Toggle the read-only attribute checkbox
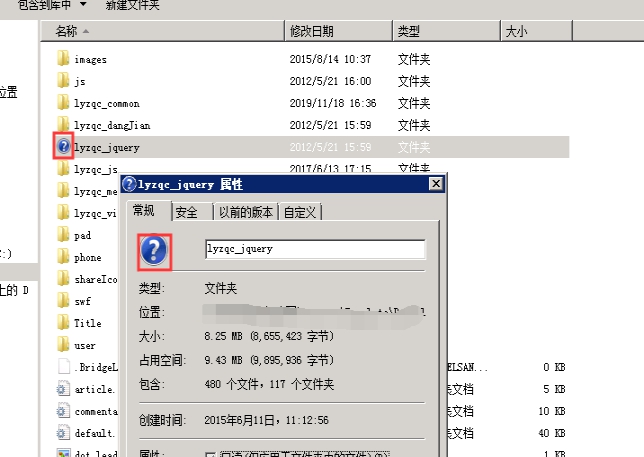This screenshot has width=644, height=457. [209, 453]
